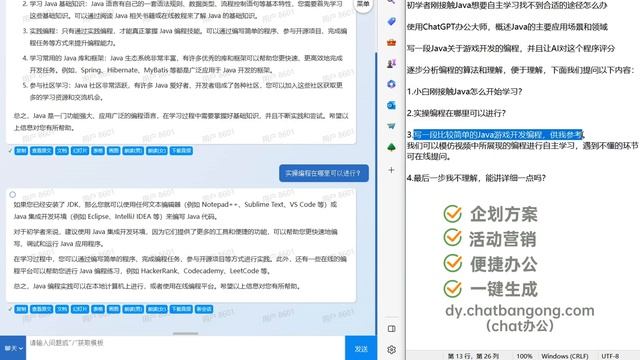The width and height of the screenshot is (640, 360).
Task: Click 幻灯片 under the Java tips reply
Action: point(80,151)
